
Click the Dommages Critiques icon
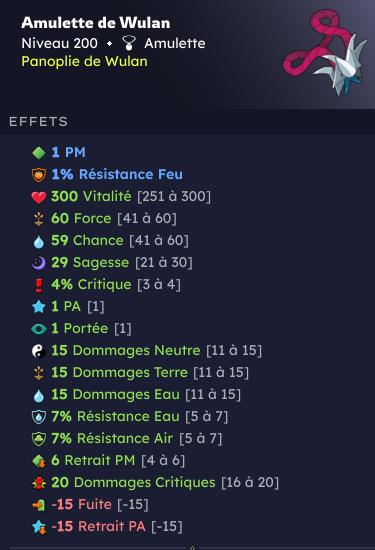39,483
